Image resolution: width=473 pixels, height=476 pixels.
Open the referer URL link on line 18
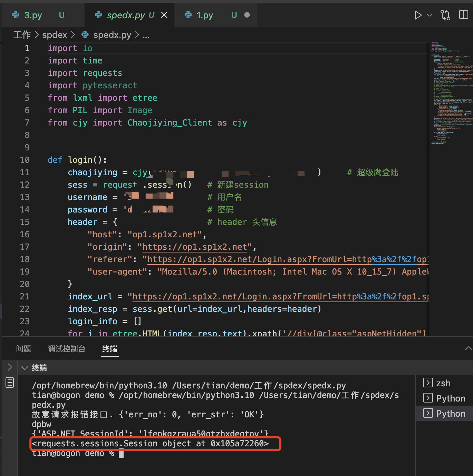pos(288,259)
